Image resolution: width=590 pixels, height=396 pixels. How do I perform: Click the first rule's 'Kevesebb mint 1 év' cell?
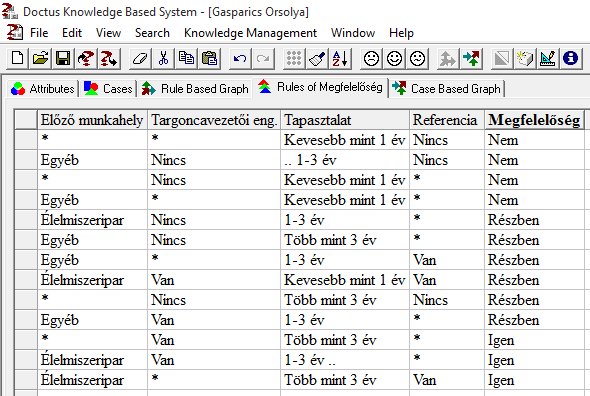(x=345, y=140)
